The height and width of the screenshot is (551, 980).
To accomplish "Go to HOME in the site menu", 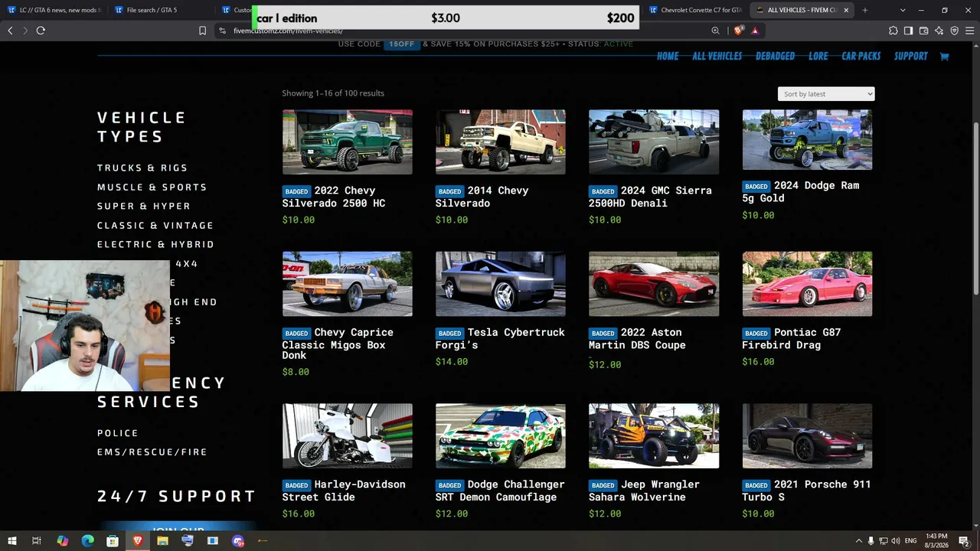I will coord(668,56).
